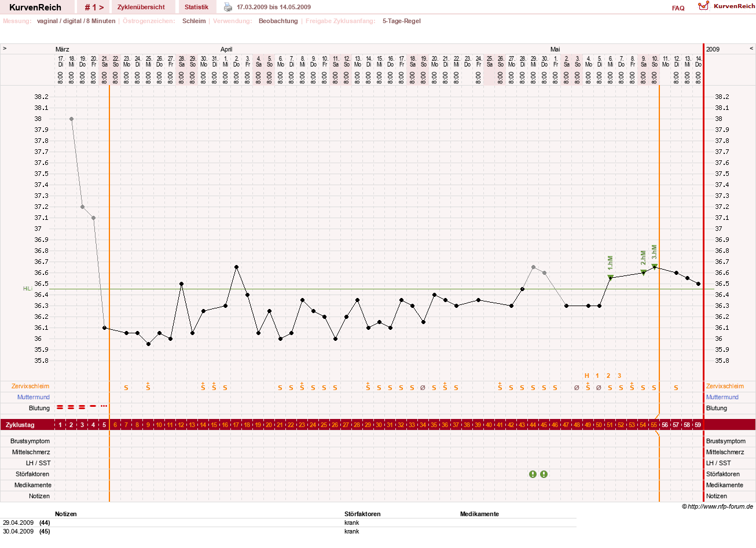This screenshot has width=756, height=548.
Task: Click the Beobachtung setting value
Action: (x=278, y=21)
